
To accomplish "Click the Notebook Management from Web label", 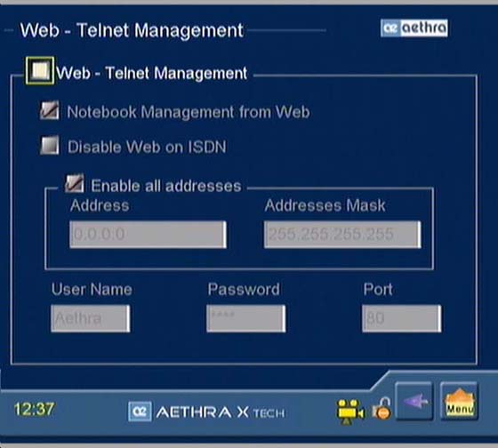I will click(x=189, y=112).
